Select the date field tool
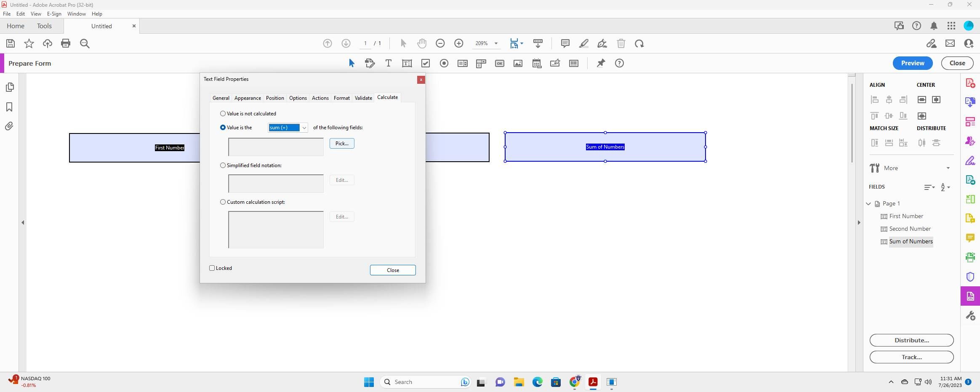 537,63
